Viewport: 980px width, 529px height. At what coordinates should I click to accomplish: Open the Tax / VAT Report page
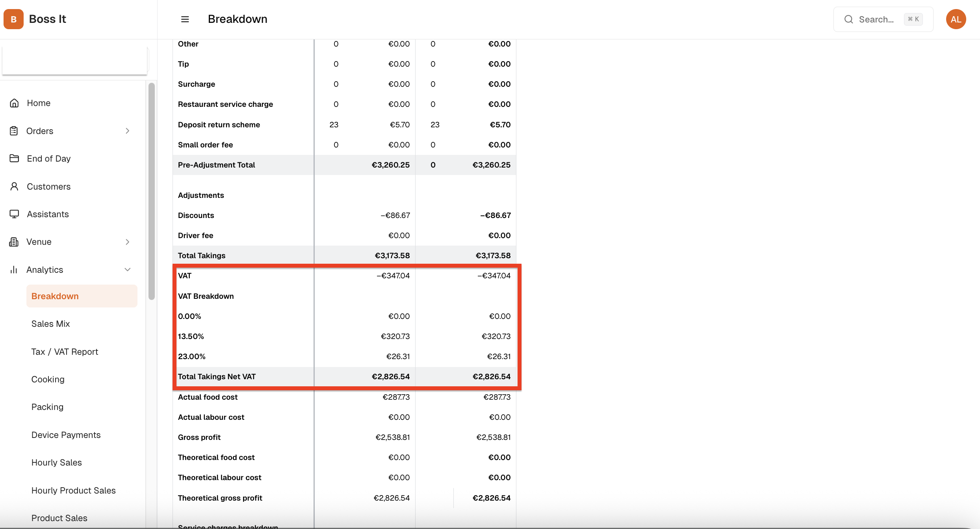coord(65,352)
